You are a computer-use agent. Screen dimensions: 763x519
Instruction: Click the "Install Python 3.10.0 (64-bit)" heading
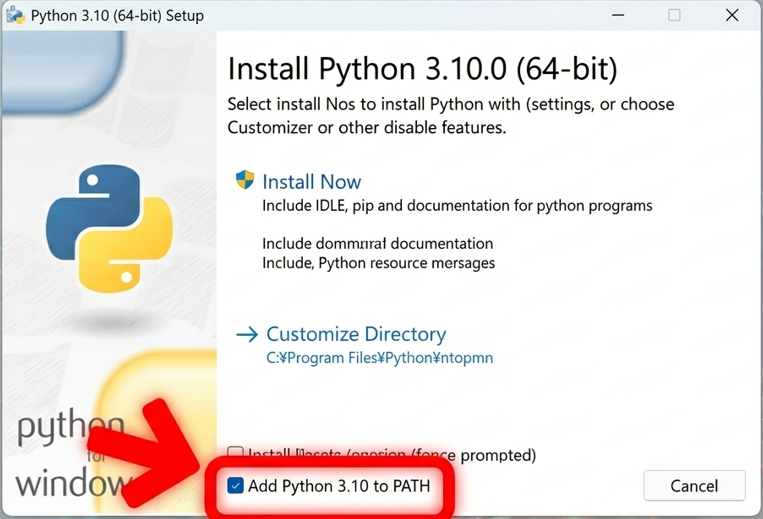point(422,69)
